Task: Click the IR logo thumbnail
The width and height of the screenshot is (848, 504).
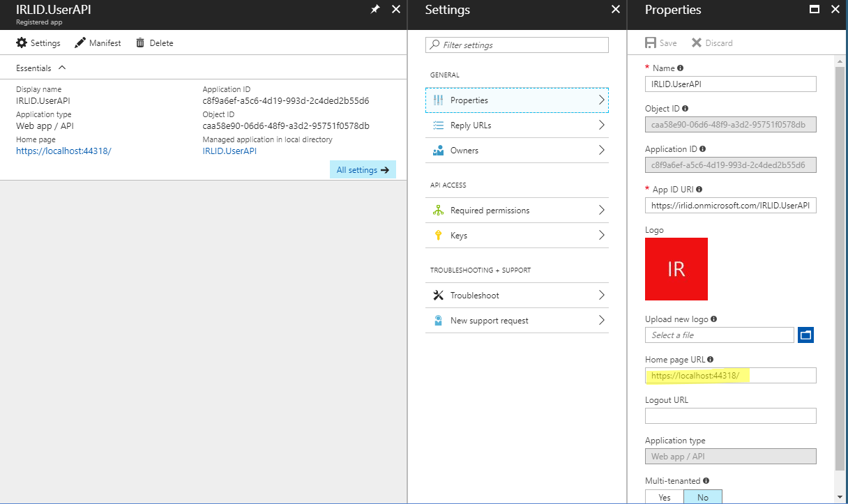Action: click(x=676, y=269)
